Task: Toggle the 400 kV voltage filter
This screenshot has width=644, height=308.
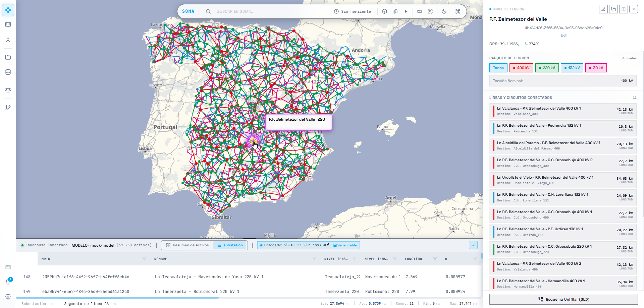Action: [521, 68]
